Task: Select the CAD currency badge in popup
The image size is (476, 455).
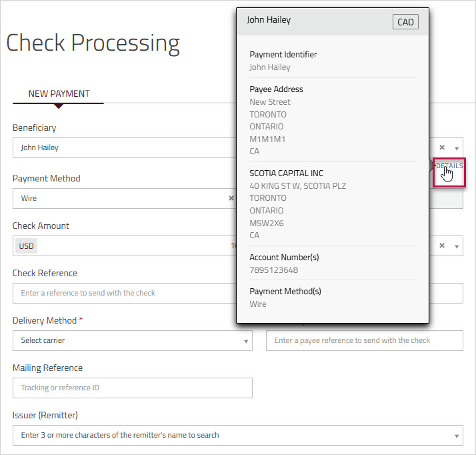Action: point(405,22)
